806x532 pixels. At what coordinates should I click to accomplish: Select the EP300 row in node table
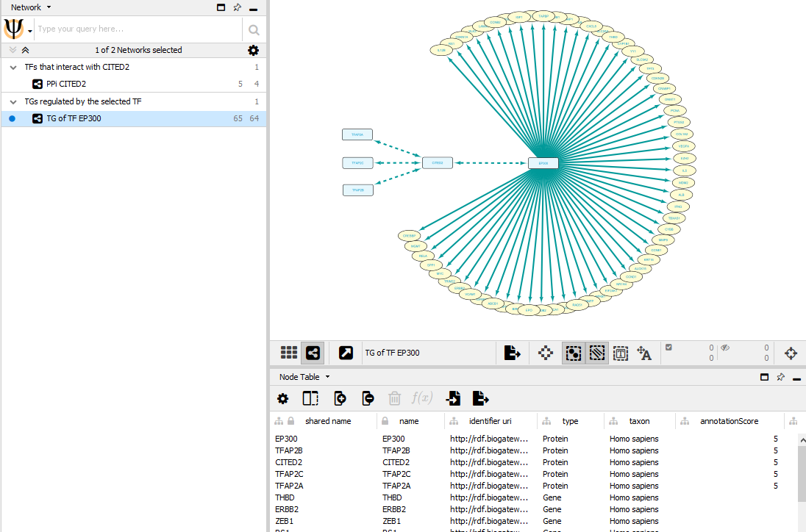point(534,439)
